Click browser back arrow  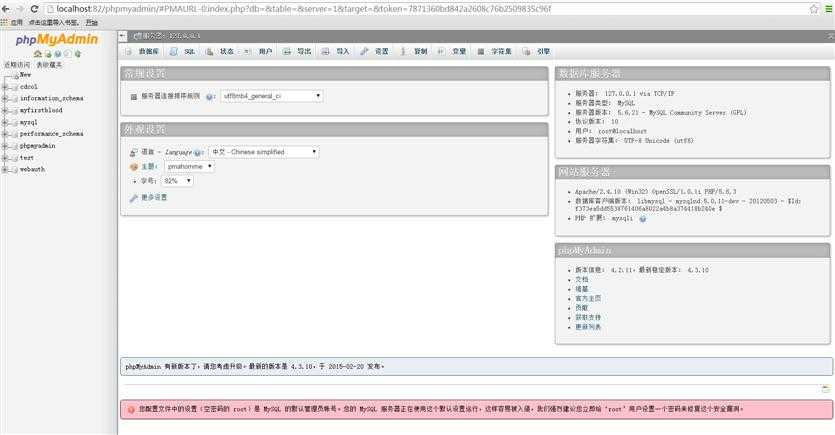click(x=6, y=9)
